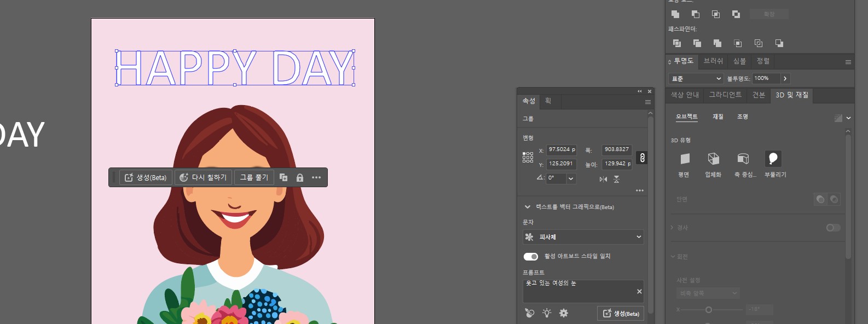Expand the 경사 section chevron
Viewport: 868px width, 324px height.
pyautogui.click(x=672, y=228)
